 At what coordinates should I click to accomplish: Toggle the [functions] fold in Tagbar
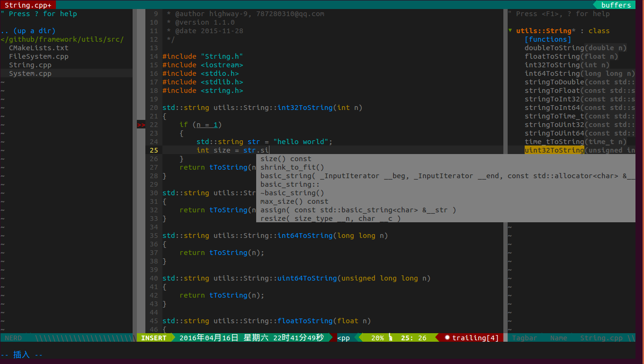pos(548,39)
